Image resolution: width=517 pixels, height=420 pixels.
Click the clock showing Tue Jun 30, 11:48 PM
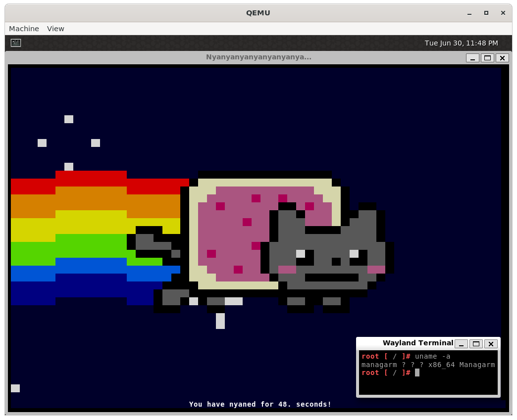(461, 43)
